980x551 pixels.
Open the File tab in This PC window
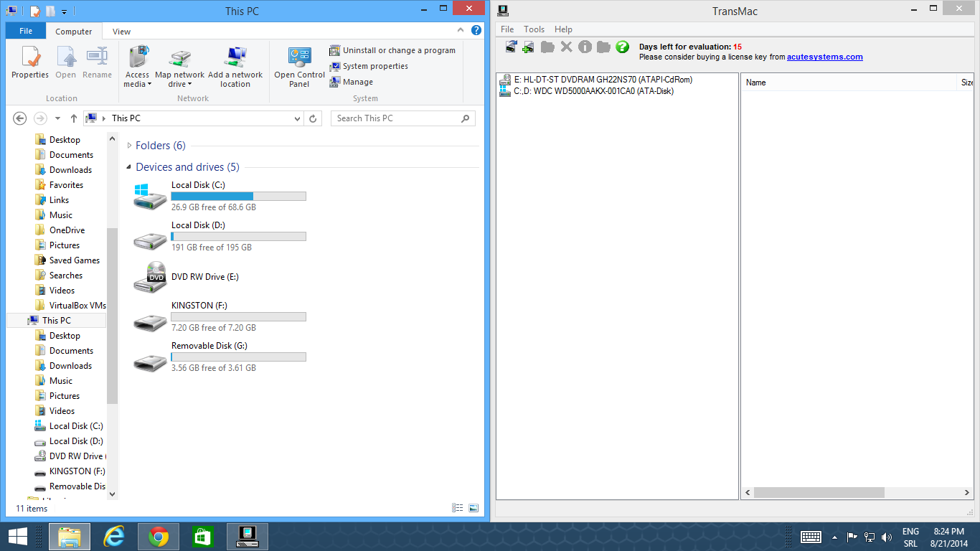pyautogui.click(x=26, y=31)
